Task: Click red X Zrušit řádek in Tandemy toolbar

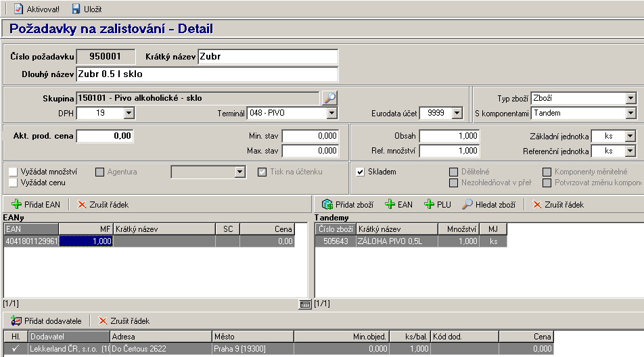Action: pyautogui.click(x=537, y=204)
